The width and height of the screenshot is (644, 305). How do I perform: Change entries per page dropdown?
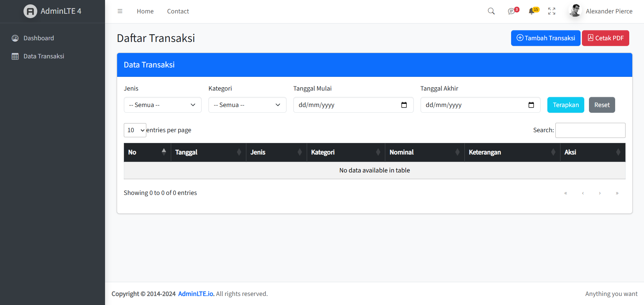point(135,130)
